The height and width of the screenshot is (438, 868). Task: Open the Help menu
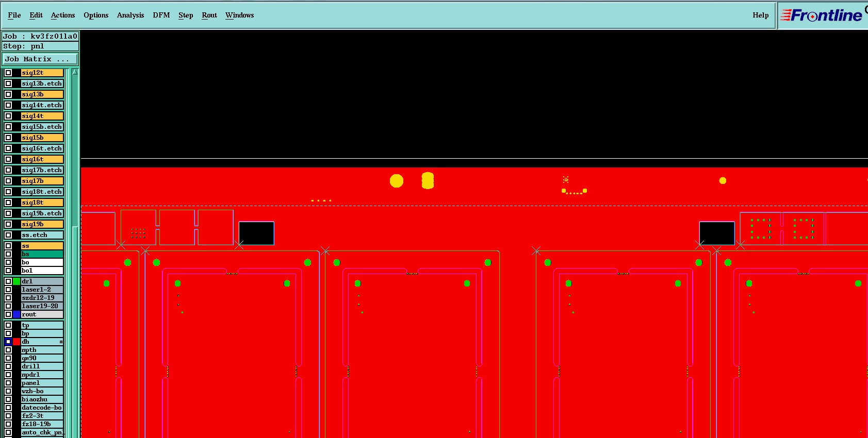click(x=761, y=15)
